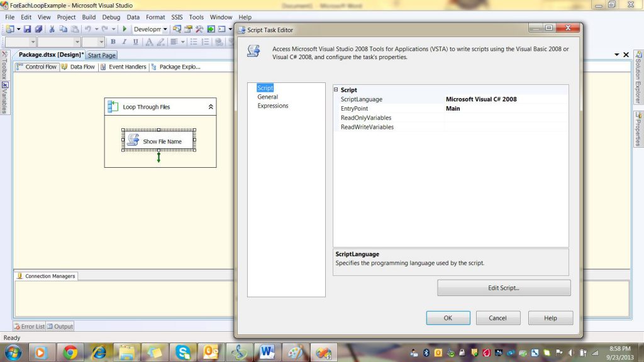Image resolution: width=644 pixels, height=362 pixels.
Task: Select Expressions in the editor page list
Action: (272, 106)
